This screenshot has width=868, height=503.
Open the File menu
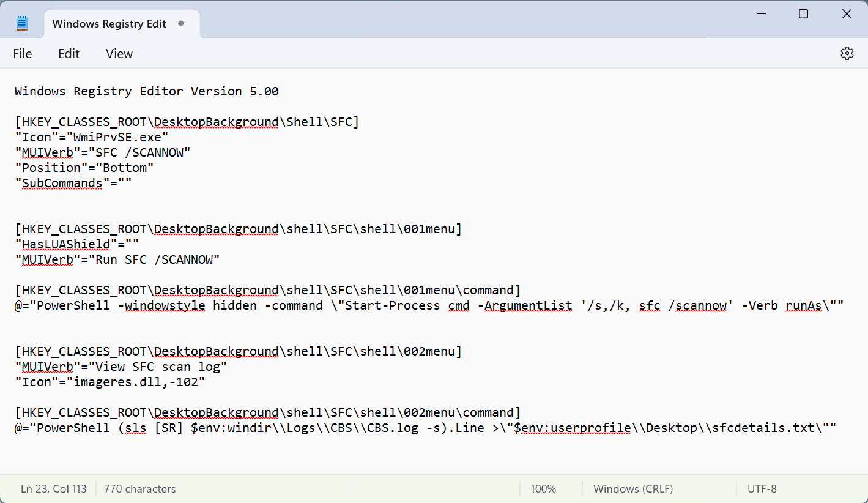pos(23,54)
